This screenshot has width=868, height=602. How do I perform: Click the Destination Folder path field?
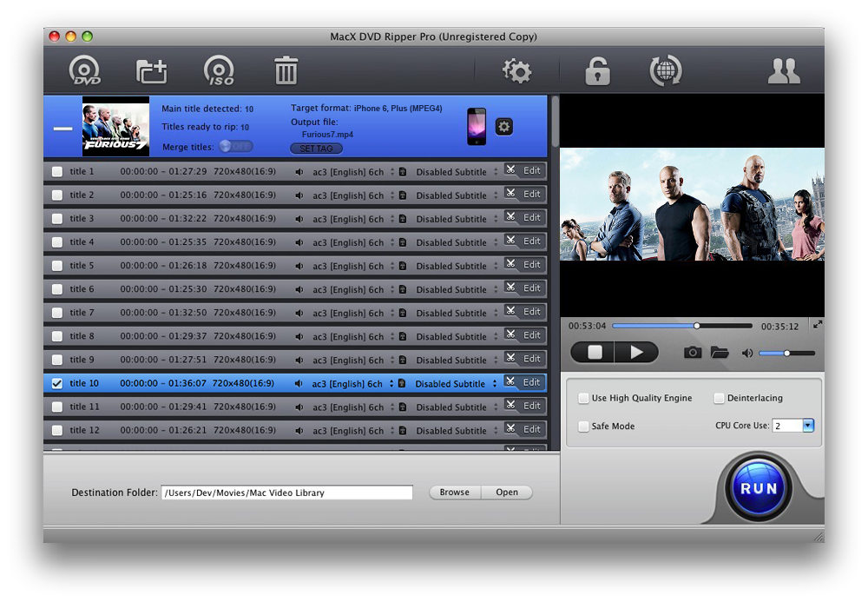click(x=286, y=493)
